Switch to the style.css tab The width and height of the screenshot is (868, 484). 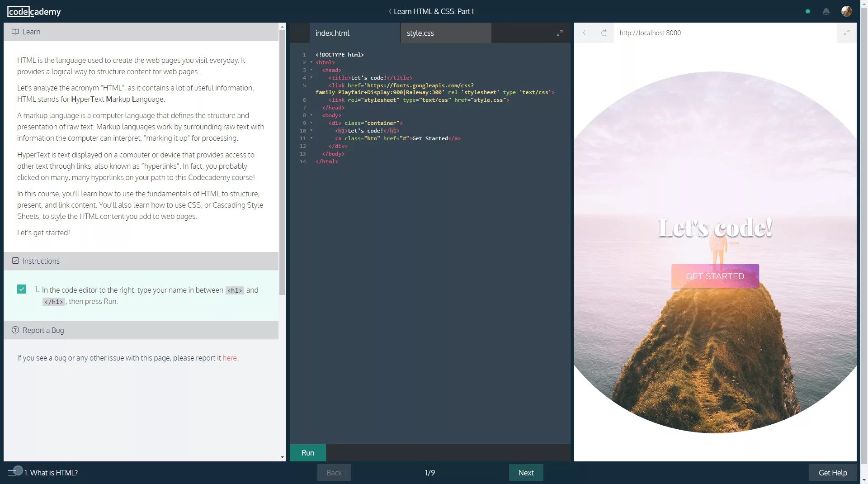click(420, 33)
